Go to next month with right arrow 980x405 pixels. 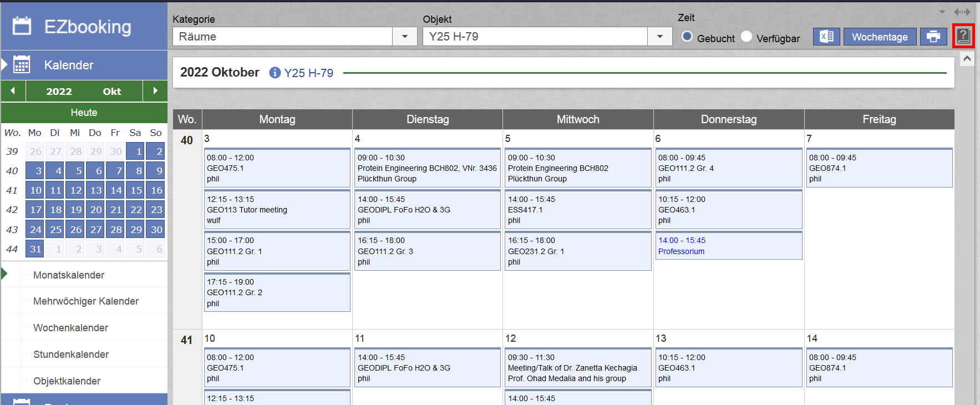(x=155, y=91)
